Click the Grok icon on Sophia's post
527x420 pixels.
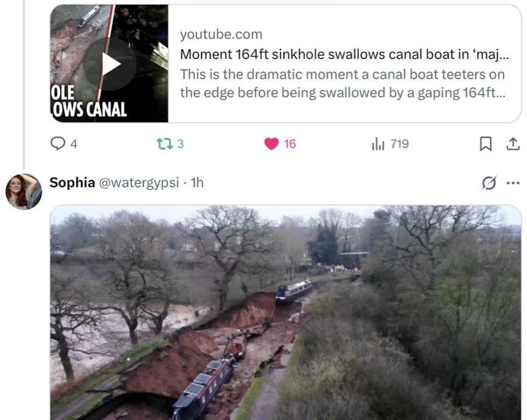coord(489,183)
